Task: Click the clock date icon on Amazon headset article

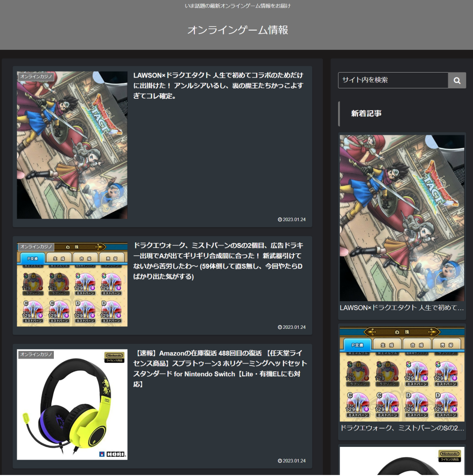Action: pos(280,461)
